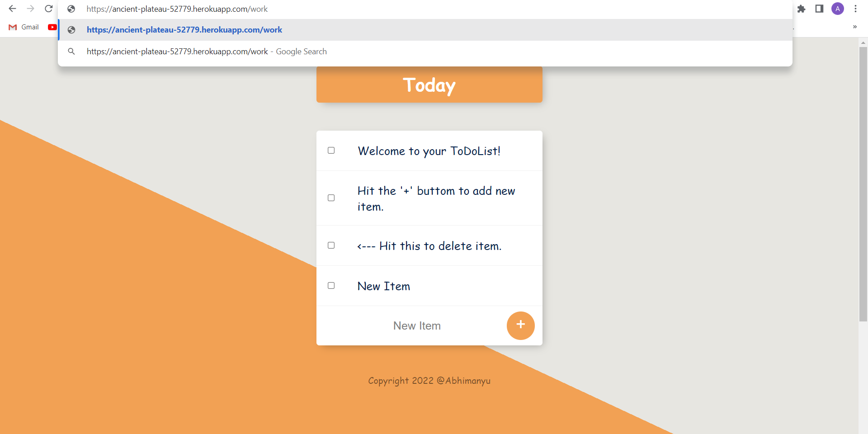Open the browser Extensions panel
Screen dimensions: 868x434
[x=802, y=9]
